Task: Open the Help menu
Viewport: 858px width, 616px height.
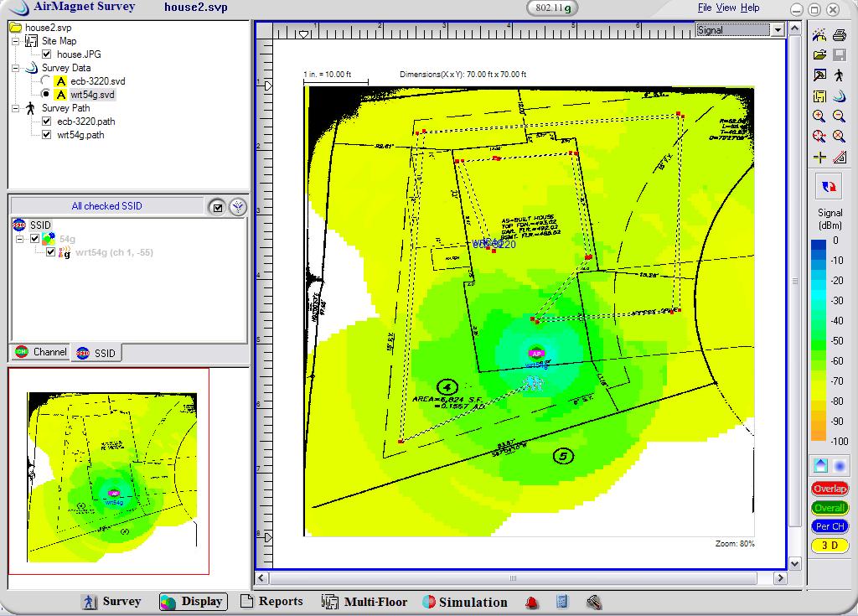Action: (750, 8)
